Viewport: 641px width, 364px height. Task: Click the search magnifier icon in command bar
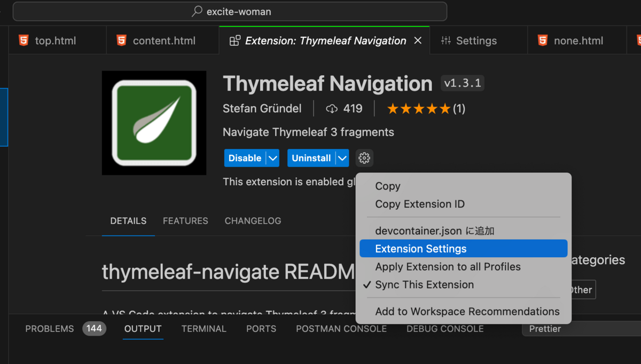pyautogui.click(x=197, y=11)
